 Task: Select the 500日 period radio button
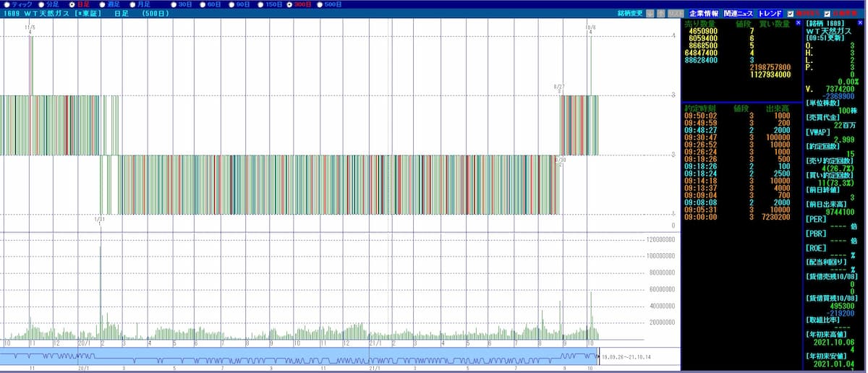click(319, 4)
